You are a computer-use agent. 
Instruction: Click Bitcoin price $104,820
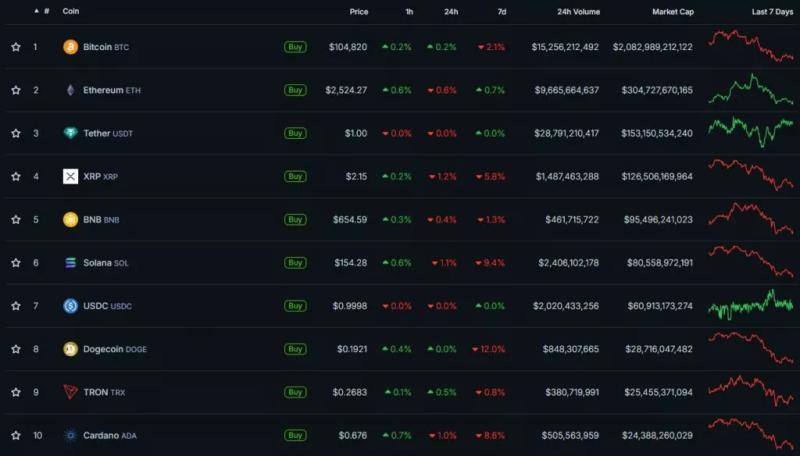[x=348, y=47]
